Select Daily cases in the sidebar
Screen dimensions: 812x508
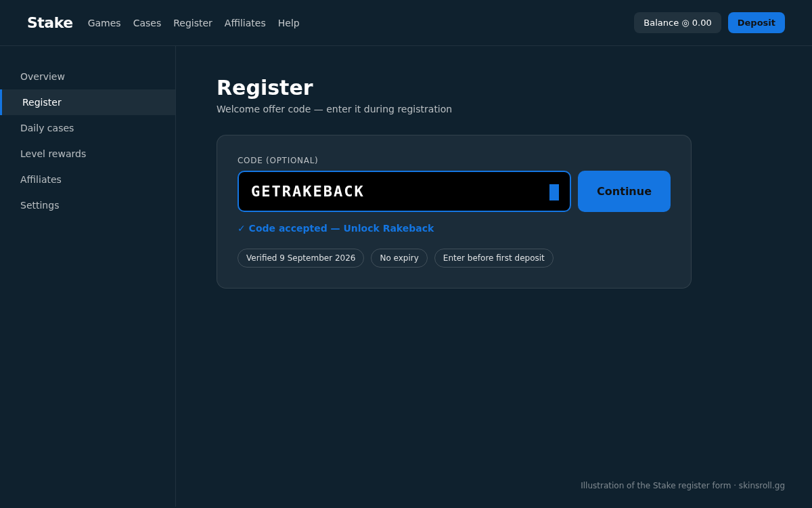click(x=88, y=128)
